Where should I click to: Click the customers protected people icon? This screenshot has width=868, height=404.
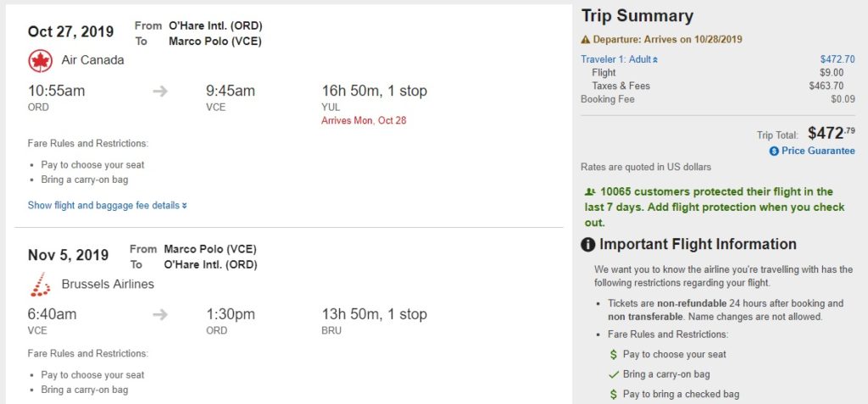coord(590,192)
